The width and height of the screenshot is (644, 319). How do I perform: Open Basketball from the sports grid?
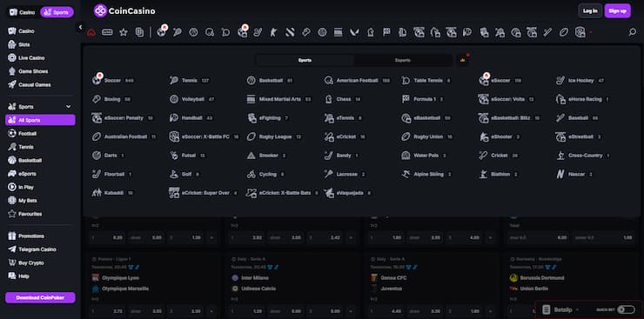click(270, 80)
